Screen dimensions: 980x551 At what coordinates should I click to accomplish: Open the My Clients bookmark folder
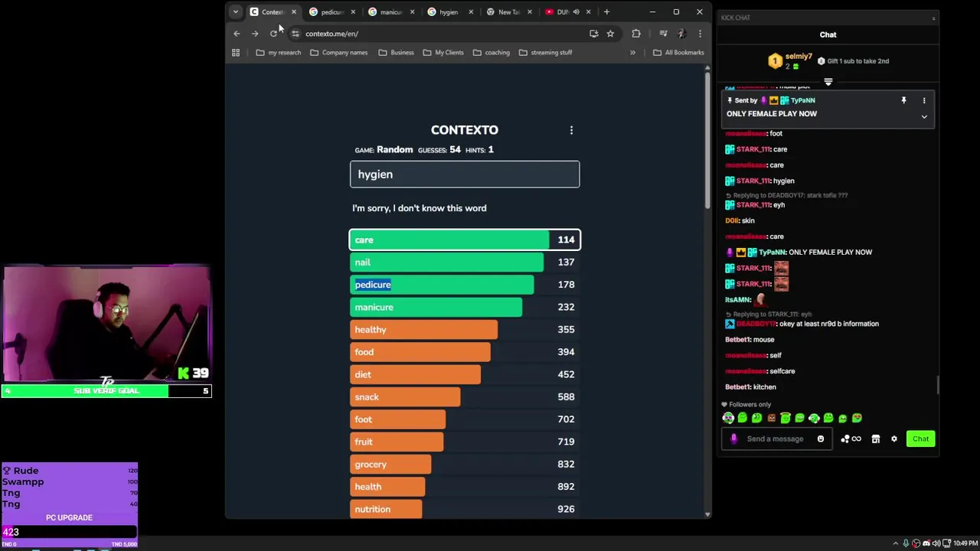(x=443, y=53)
